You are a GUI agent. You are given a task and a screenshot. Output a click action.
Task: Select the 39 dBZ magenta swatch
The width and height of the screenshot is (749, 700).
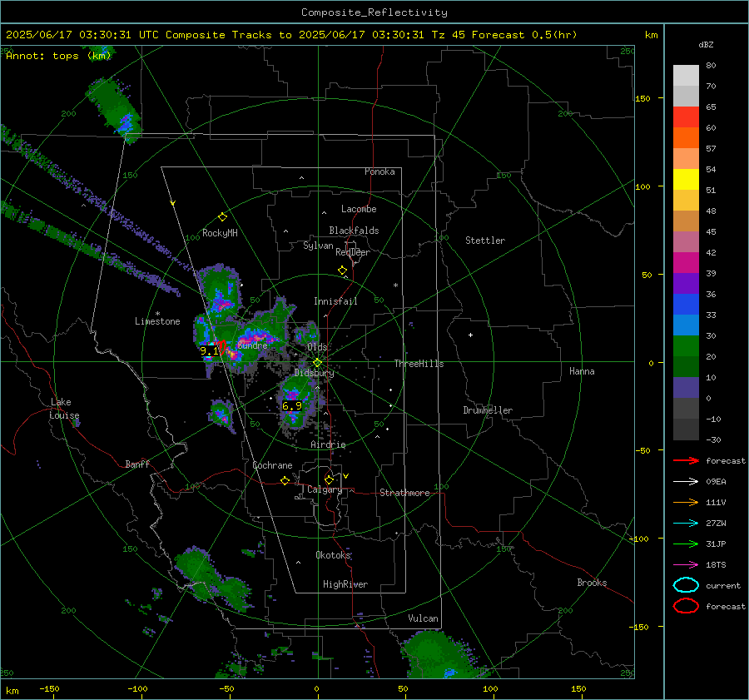(x=686, y=263)
